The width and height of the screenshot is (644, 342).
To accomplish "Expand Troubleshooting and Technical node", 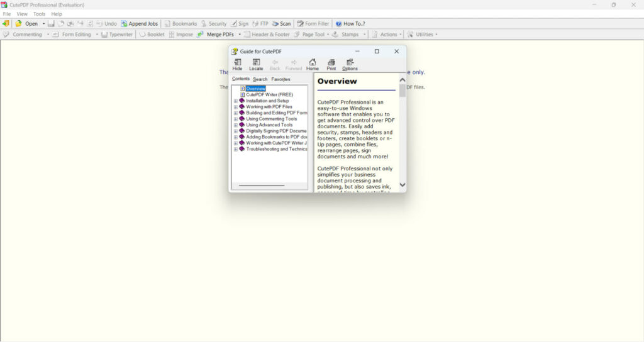I will tap(236, 150).
